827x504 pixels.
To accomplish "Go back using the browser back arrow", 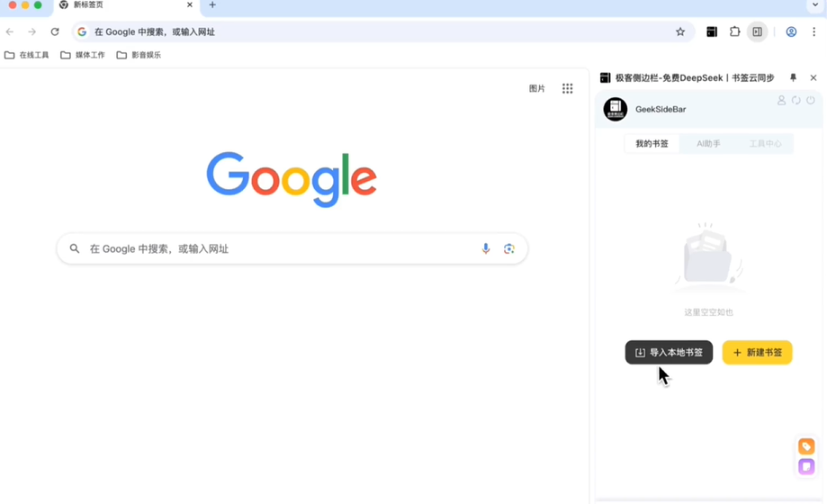I will tap(10, 31).
